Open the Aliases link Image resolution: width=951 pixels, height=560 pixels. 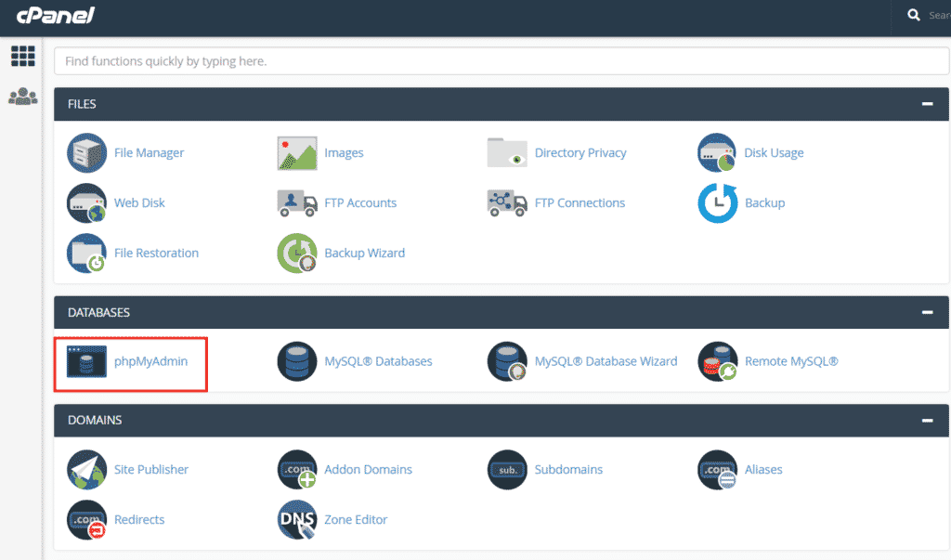(x=763, y=470)
